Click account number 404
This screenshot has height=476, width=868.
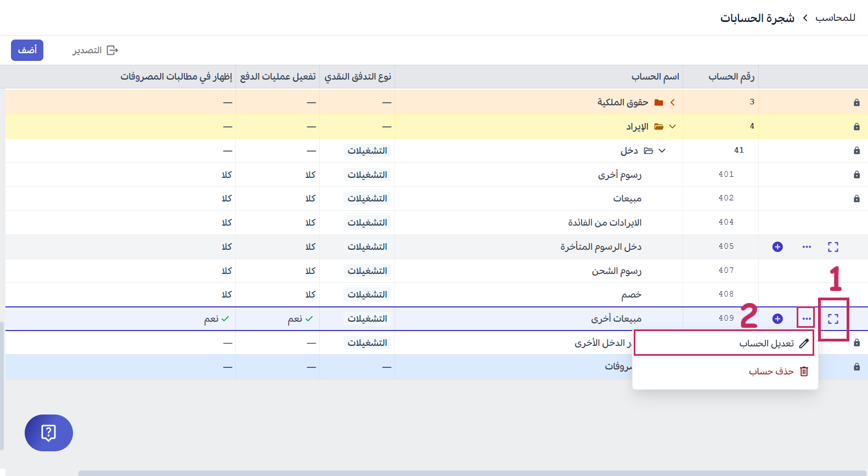726,222
